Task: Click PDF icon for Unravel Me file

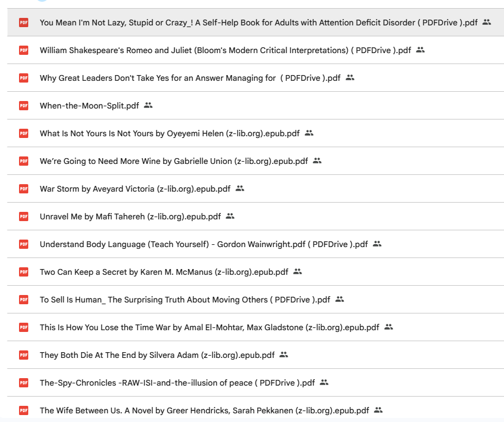Action: [24, 216]
